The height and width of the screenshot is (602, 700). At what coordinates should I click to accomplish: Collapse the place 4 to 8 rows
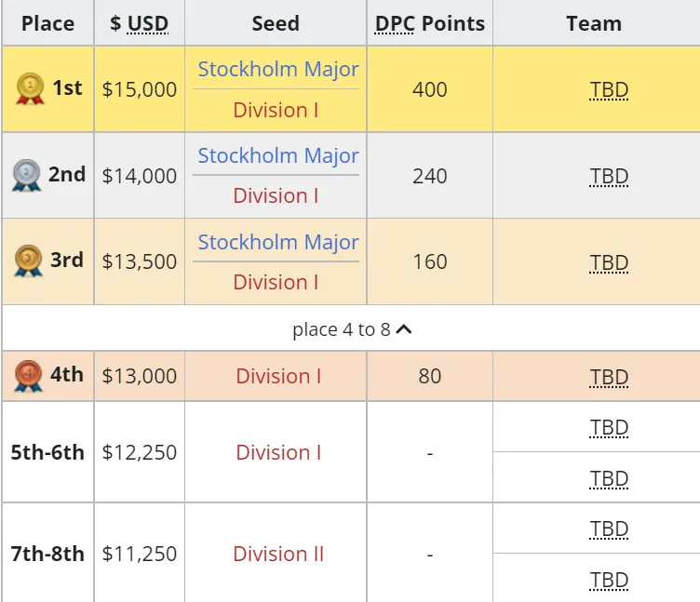(352, 329)
